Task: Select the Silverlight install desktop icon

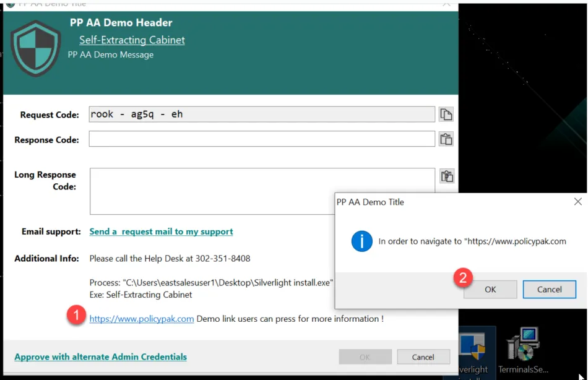Action: [x=478, y=351]
